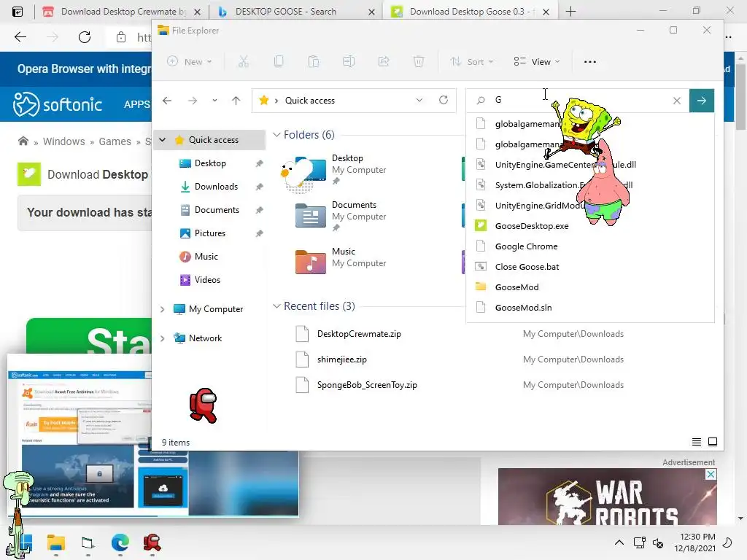Go up one folder level
Image resolution: width=747 pixels, height=560 pixels.
click(x=236, y=101)
